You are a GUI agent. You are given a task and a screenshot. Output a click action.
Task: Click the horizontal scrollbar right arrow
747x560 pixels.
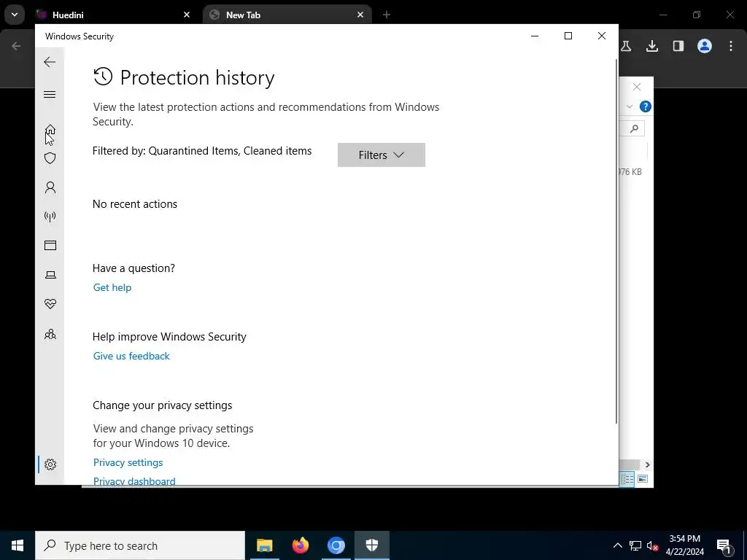pos(648,464)
